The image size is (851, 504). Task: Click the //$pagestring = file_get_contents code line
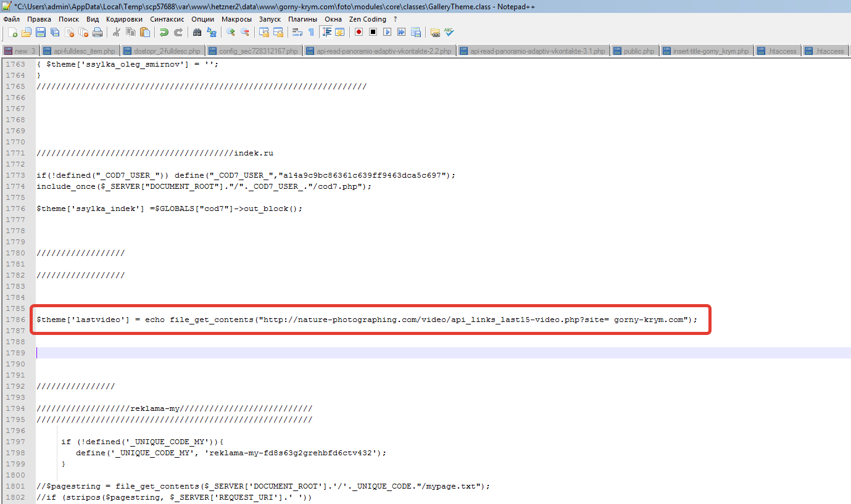264,486
